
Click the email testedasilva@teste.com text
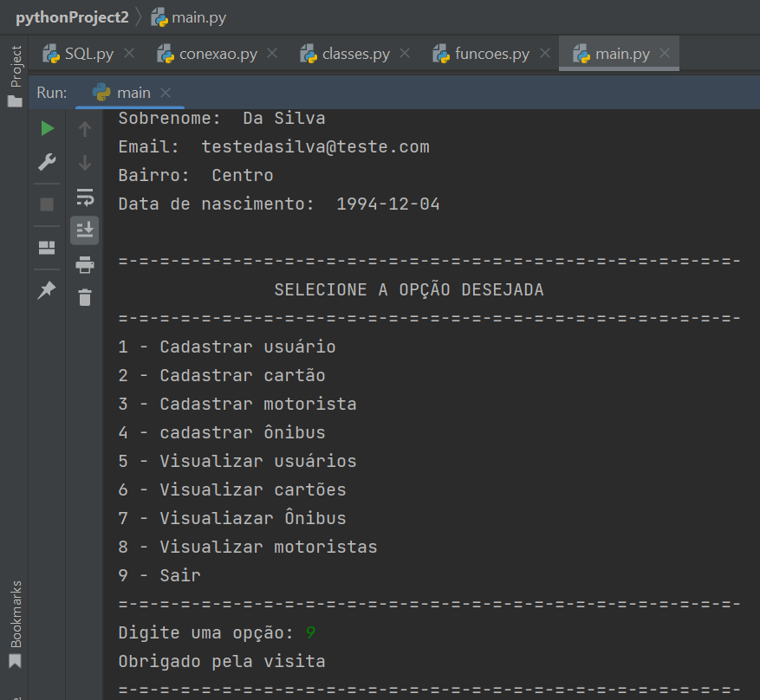click(315, 146)
